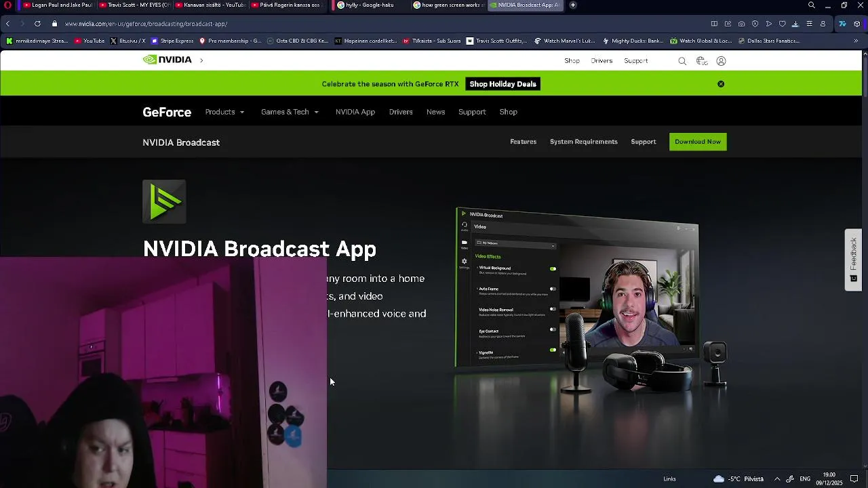
Task: Click the address bar URL field
Action: coord(380,24)
